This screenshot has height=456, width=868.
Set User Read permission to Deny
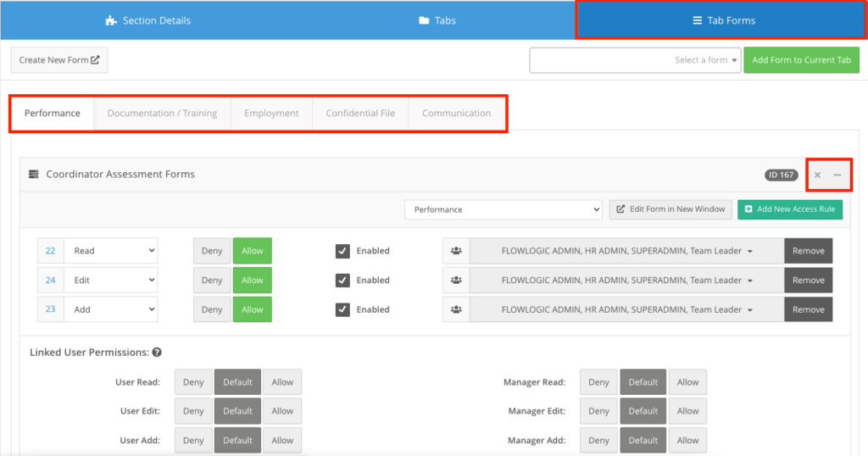(x=193, y=382)
